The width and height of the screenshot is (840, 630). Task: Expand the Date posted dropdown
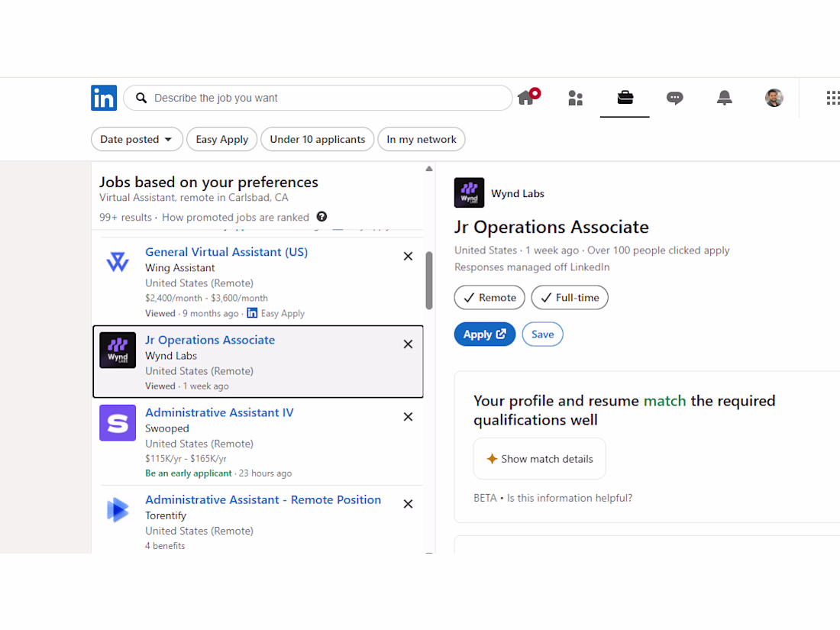coord(137,139)
